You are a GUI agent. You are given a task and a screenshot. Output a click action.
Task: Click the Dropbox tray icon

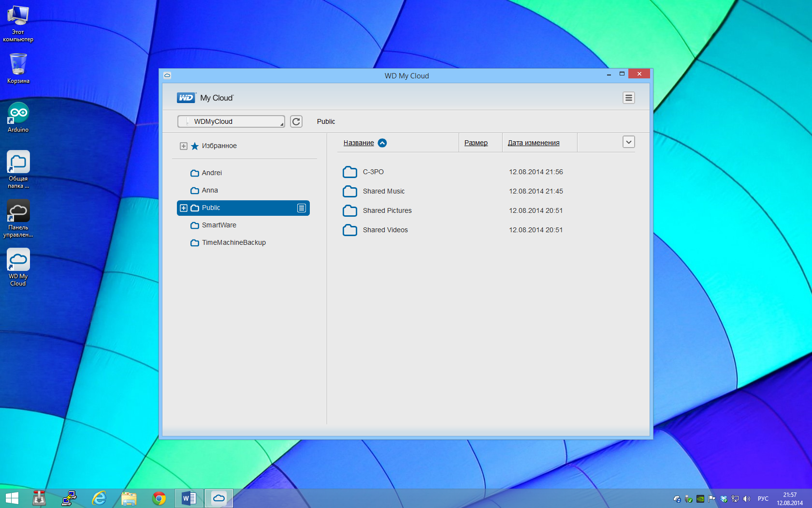coord(724,499)
